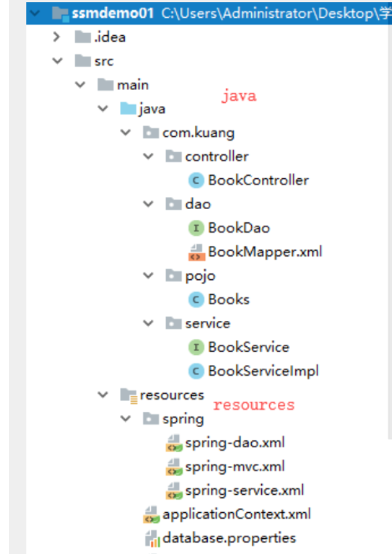Click the ssmdemo01 project module icon
Viewport: 392px width, 554px height.
60,14
